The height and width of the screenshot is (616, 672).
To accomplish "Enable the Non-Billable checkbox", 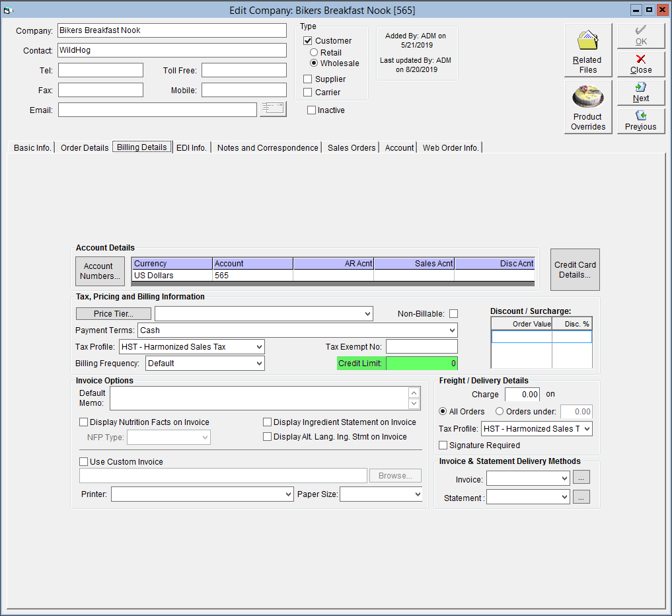I will point(453,314).
